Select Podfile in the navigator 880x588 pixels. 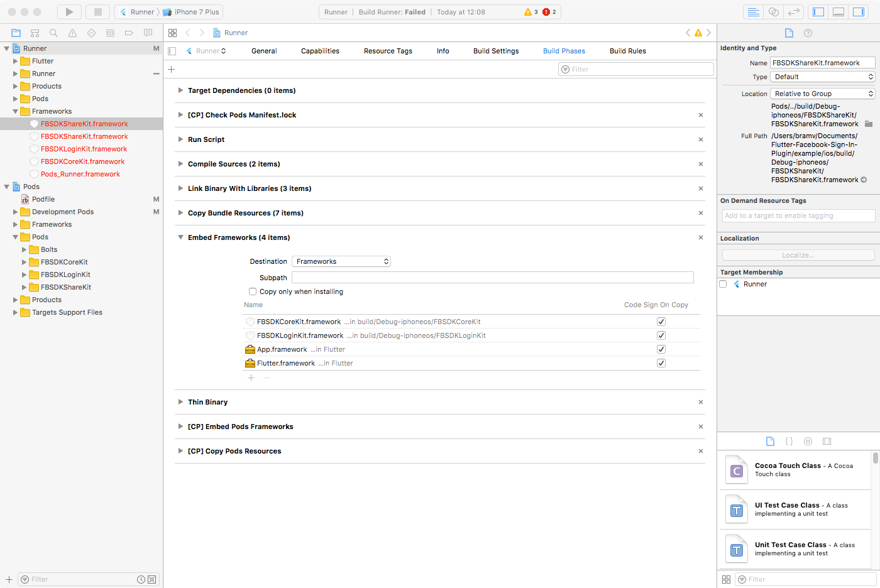tap(43, 199)
